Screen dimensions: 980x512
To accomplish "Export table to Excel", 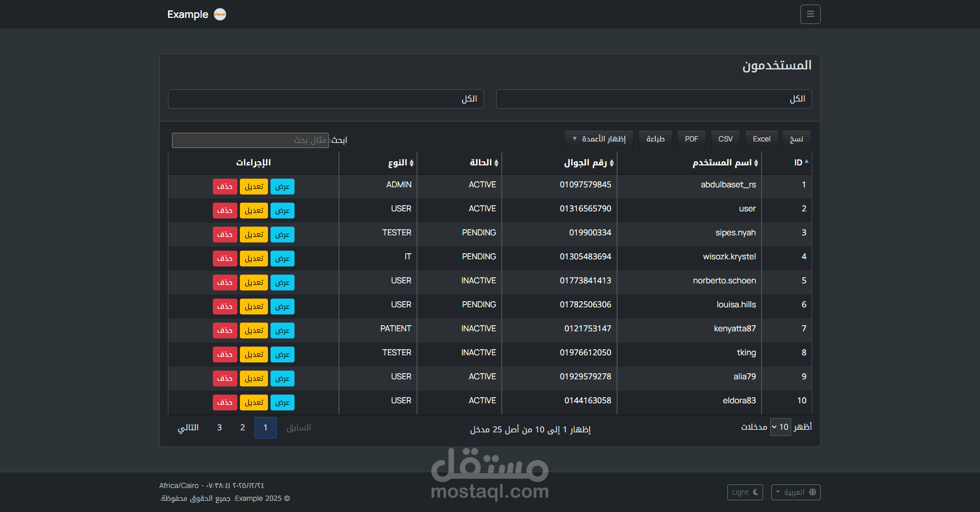I will (762, 139).
